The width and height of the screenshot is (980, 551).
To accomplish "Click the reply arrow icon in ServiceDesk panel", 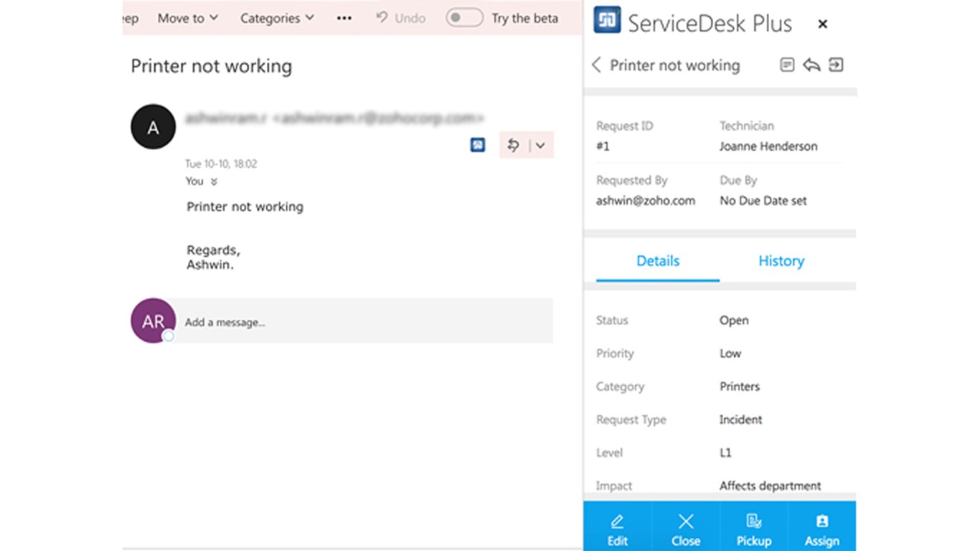I will (x=811, y=65).
